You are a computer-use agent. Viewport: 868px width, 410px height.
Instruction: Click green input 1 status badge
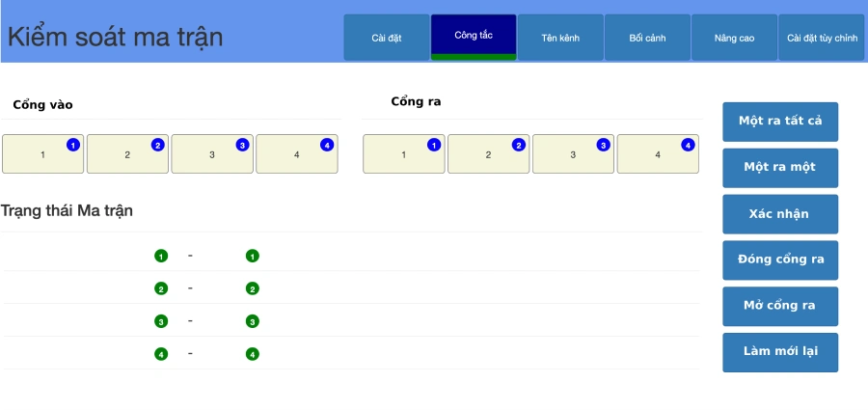[x=161, y=257]
